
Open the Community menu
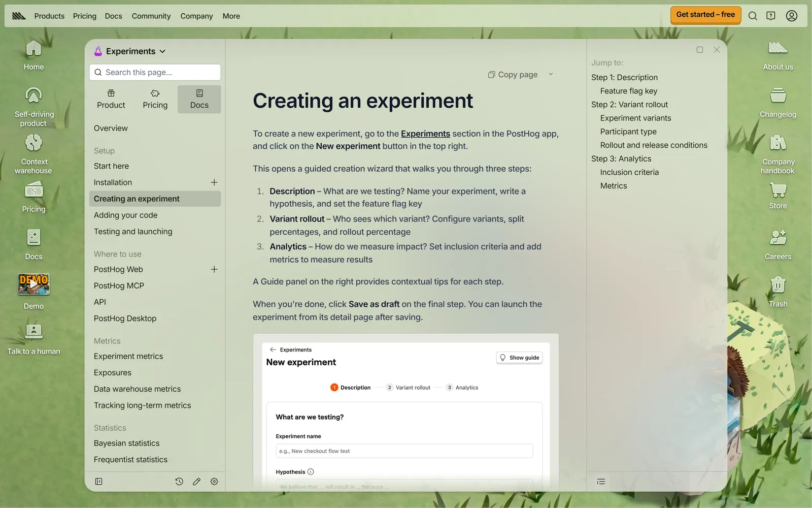(x=151, y=16)
